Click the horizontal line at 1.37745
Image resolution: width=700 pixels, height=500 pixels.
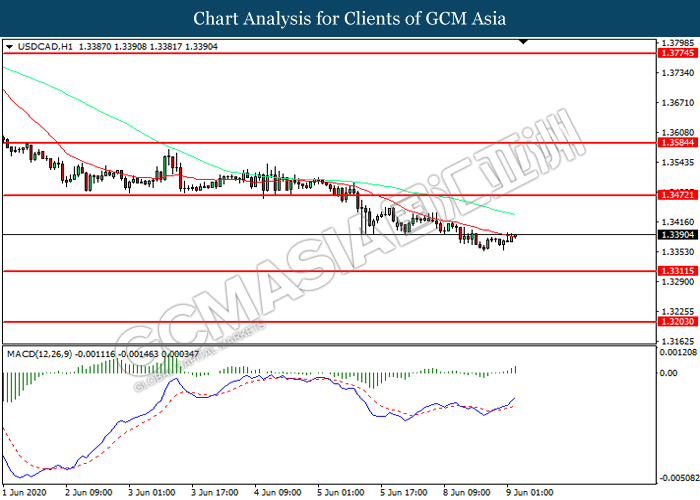(329, 53)
